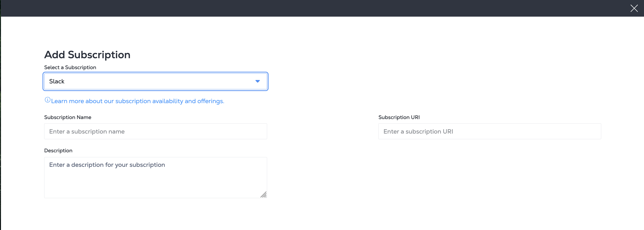Screen dimensions: 644x230
Task: Click the info icon beside Learn more
Action: tap(47, 100)
